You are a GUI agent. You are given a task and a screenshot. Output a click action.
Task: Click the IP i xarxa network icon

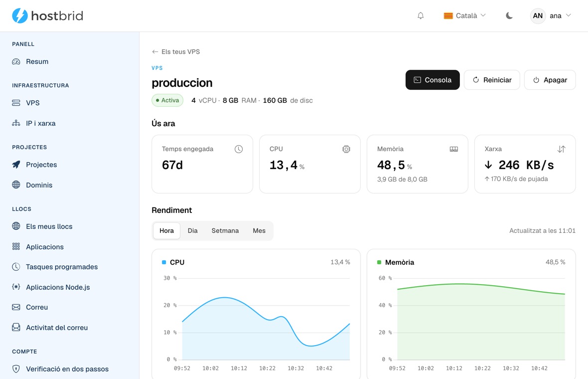(16, 123)
